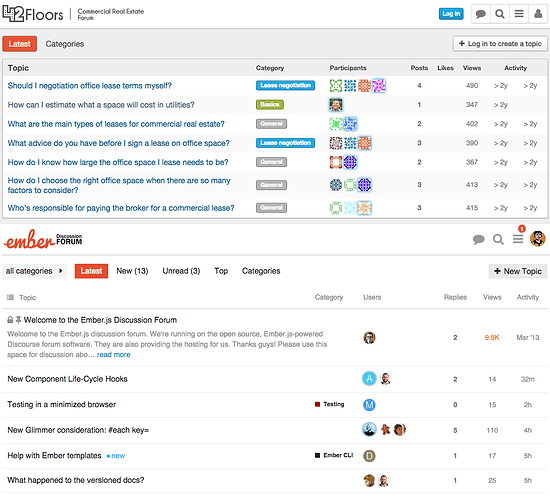Open 'What advice do you have before I sign a lease' topic

pyautogui.click(x=119, y=143)
